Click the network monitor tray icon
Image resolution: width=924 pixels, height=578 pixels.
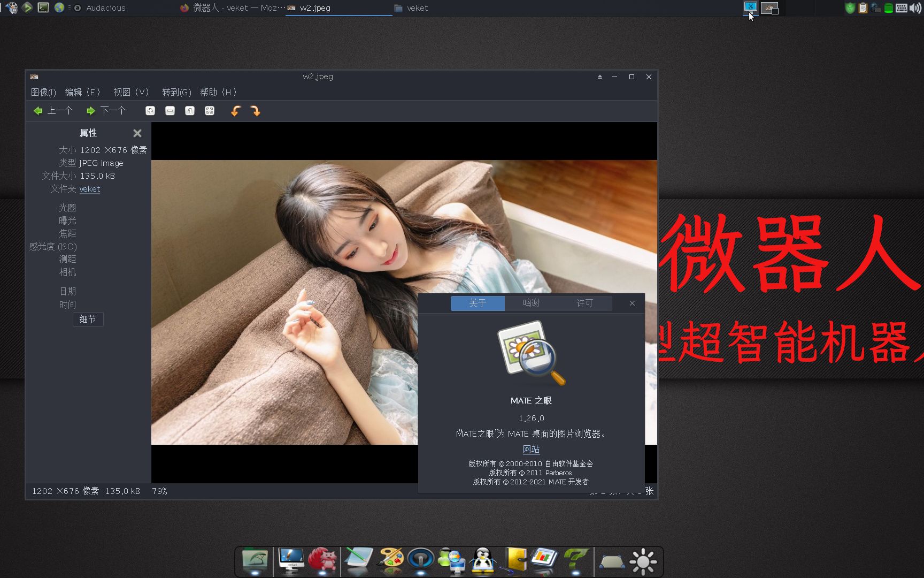[x=875, y=8]
